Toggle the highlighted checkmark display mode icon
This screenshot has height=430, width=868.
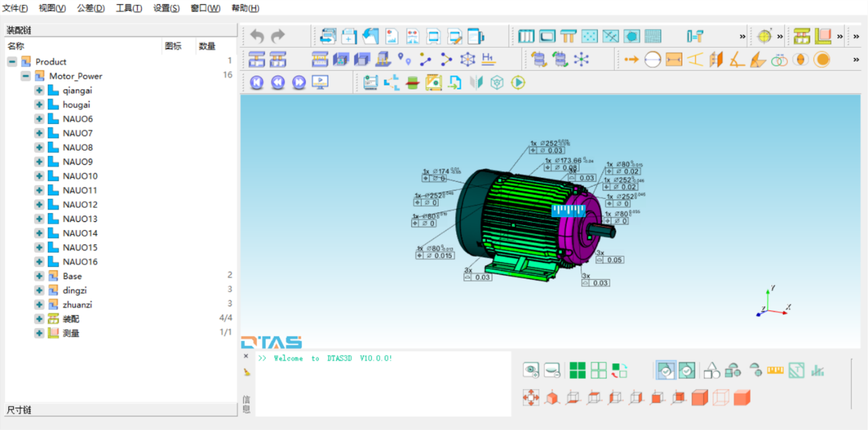coord(666,370)
